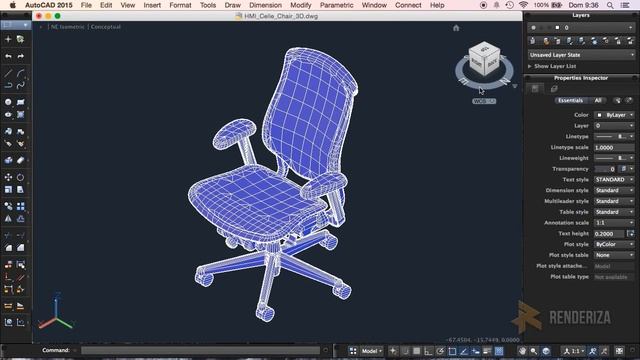The width and height of the screenshot is (640, 360).
Task: Open the Format menu
Action: (180, 5)
